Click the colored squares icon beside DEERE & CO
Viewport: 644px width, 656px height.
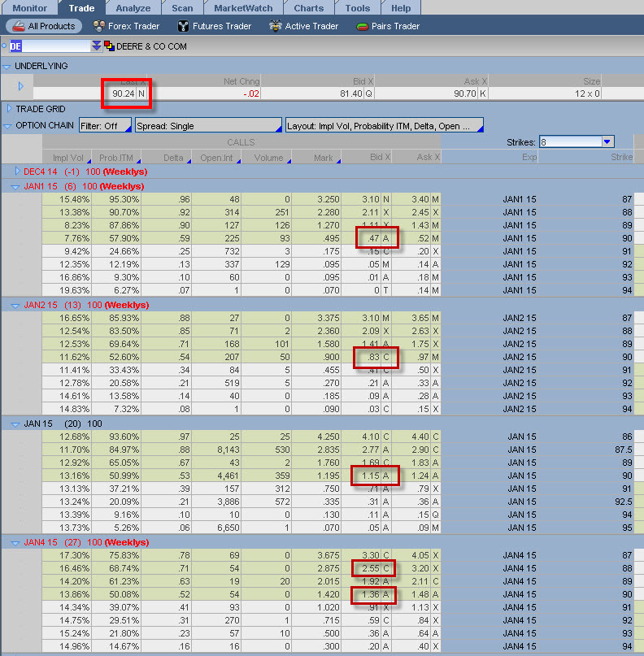(x=109, y=46)
